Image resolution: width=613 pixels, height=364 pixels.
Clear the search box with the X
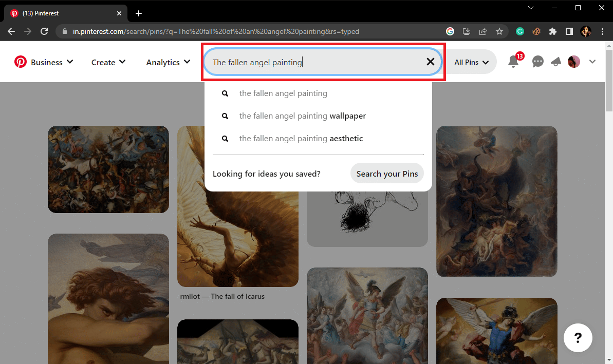tap(431, 62)
